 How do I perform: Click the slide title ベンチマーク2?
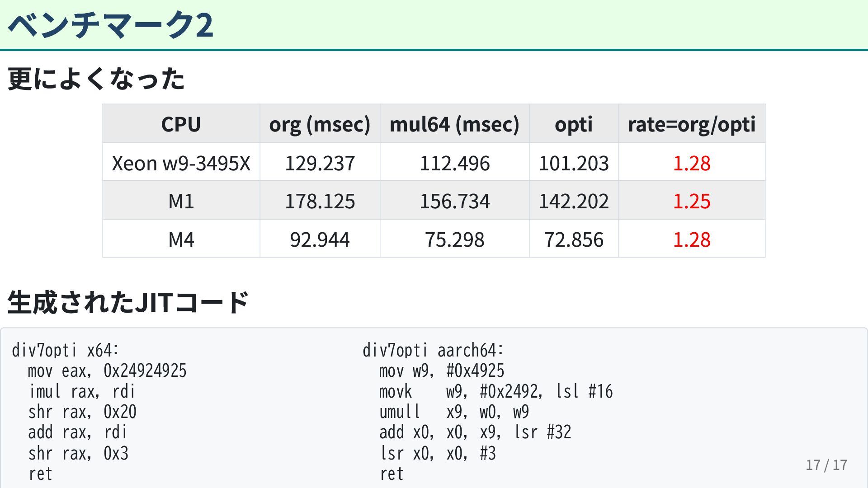(110, 25)
